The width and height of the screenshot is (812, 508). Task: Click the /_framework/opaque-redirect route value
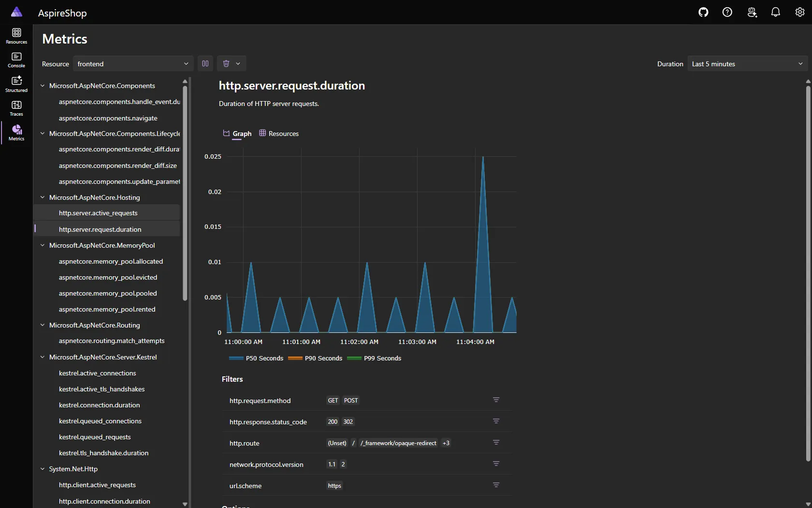tap(398, 443)
